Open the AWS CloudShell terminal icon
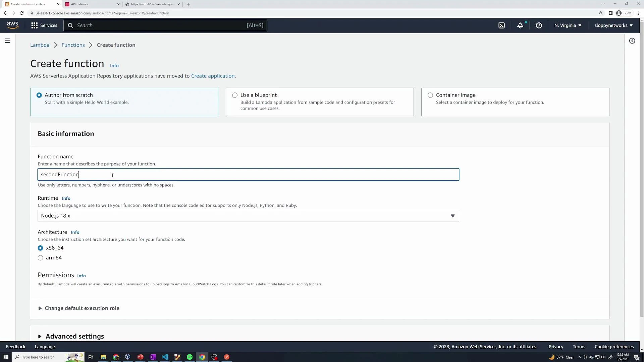The image size is (644, 362). (502, 25)
